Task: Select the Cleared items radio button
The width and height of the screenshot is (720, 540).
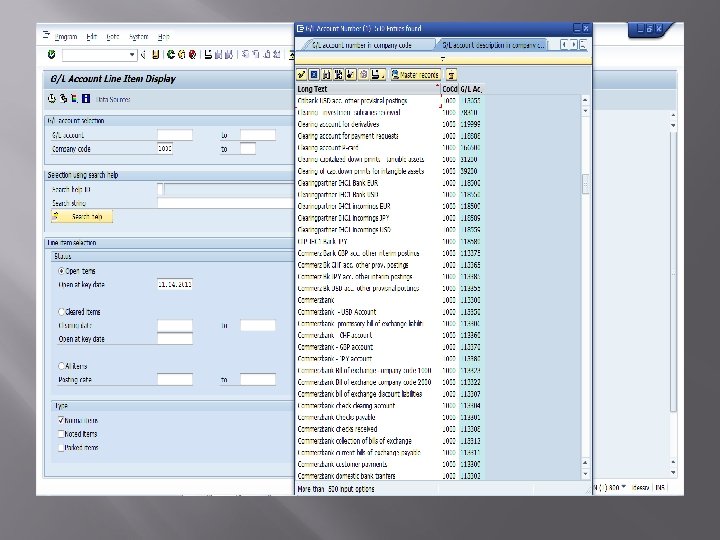Action: click(61, 312)
